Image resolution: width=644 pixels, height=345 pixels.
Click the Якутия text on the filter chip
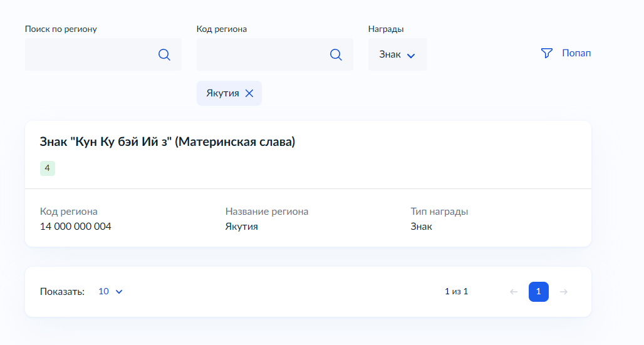222,93
